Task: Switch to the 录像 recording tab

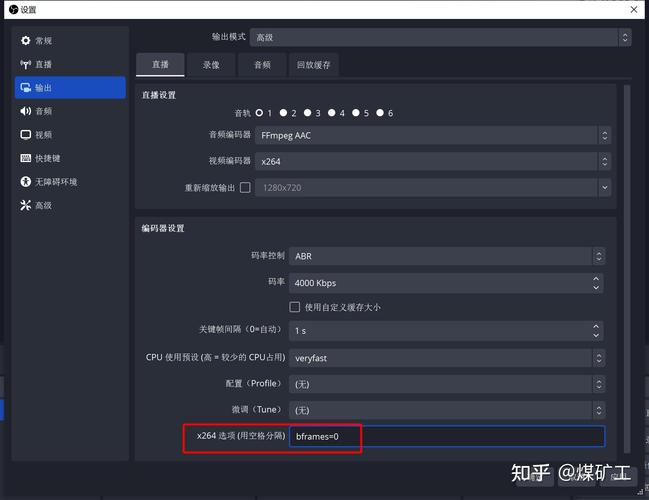Action: (211, 65)
